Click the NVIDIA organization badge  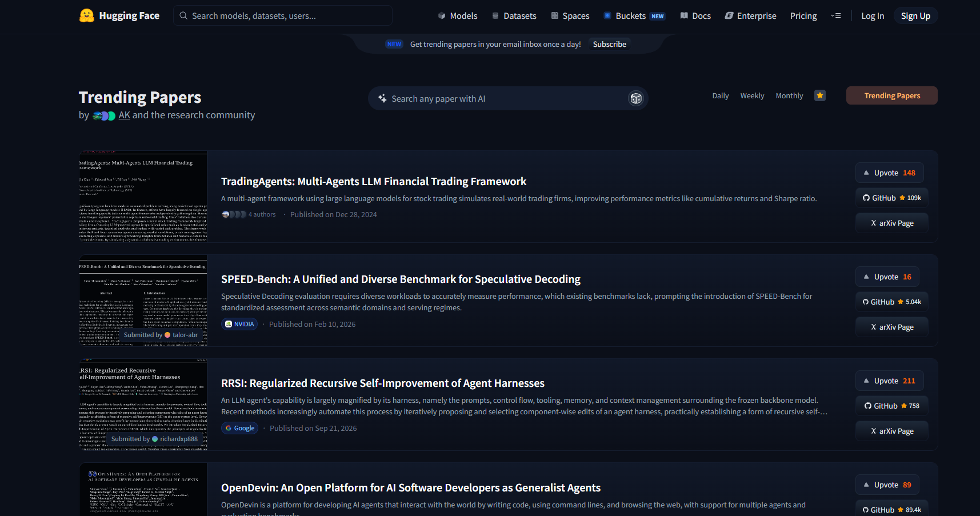click(x=239, y=324)
